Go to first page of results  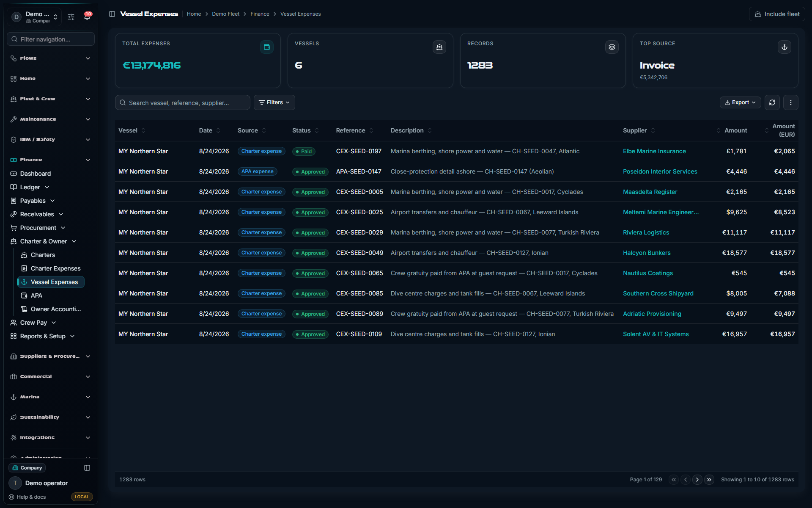[x=674, y=480]
